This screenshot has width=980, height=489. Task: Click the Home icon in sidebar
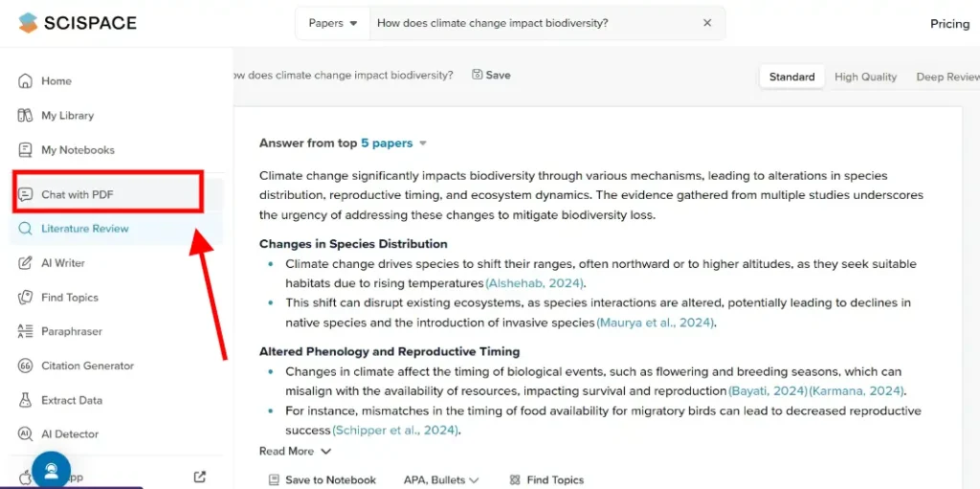tap(26, 81)
